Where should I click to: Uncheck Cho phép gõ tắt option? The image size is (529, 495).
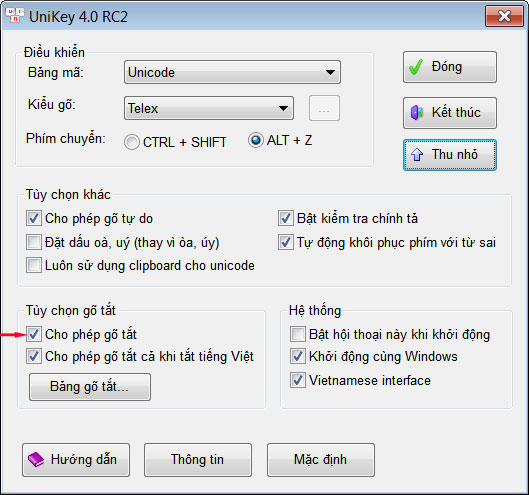pos(34,334)
